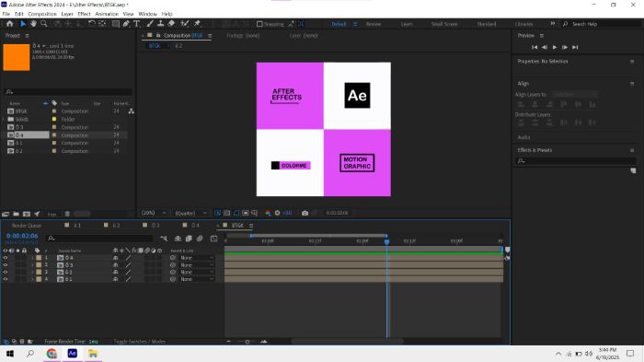Select the Puppet Pin tool
644x362 pixels.
(x=198, y=24)
